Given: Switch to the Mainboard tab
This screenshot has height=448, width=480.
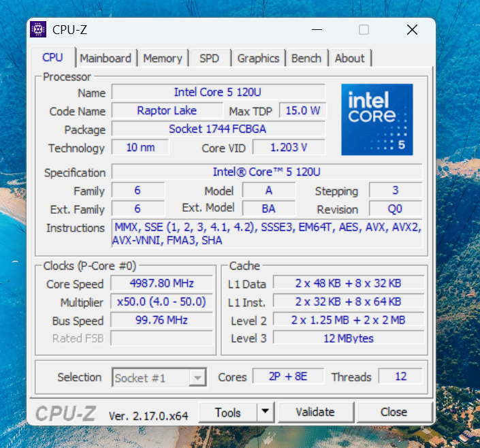Looking at the screenshot, I should pyautogui.click(x=106, y=58).
